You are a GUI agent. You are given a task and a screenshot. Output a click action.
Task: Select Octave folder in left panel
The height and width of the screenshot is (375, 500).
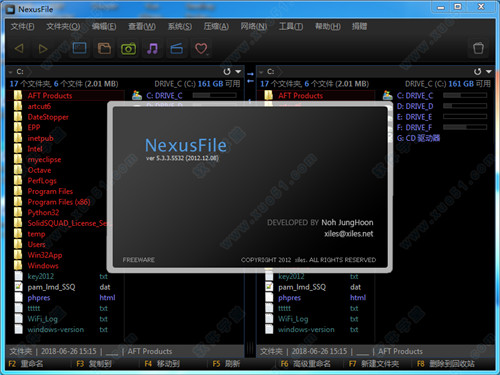click(x=39, y=170)
